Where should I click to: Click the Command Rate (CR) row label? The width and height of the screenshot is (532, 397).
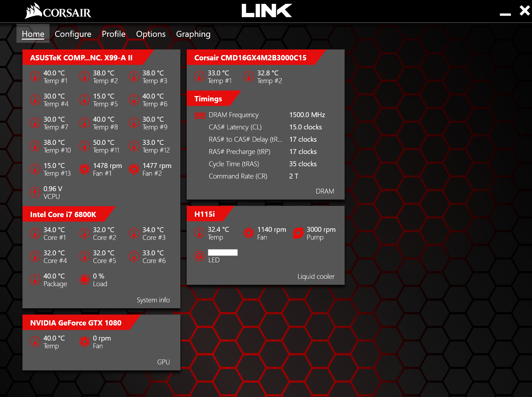coord(238,176)
